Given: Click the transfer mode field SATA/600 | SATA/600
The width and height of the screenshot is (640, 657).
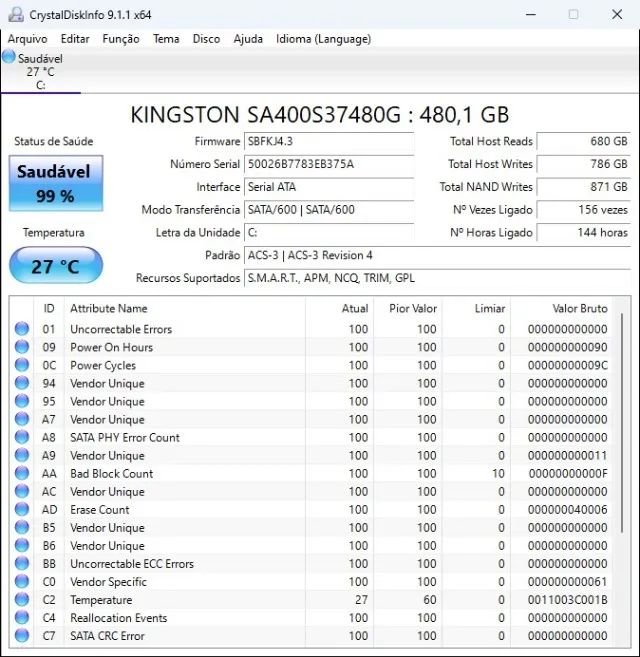Looking at the screenshot, I should pyautogui.click(x=329, y=210).
